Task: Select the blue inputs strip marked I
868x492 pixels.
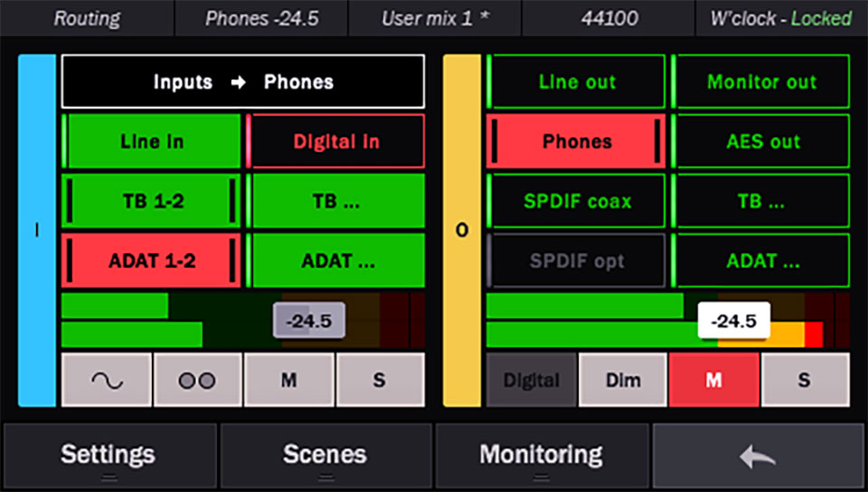Action: click(x=37, y=231)
